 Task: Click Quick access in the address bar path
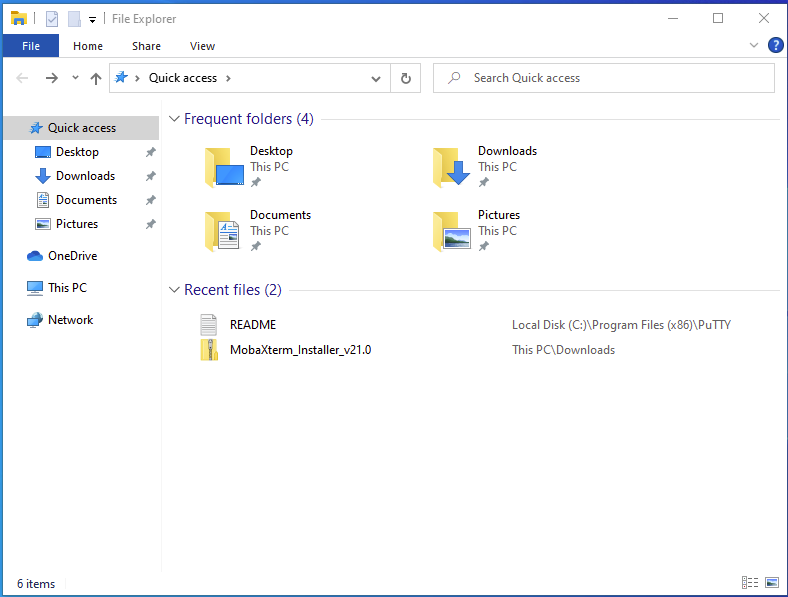click(183, 78)
